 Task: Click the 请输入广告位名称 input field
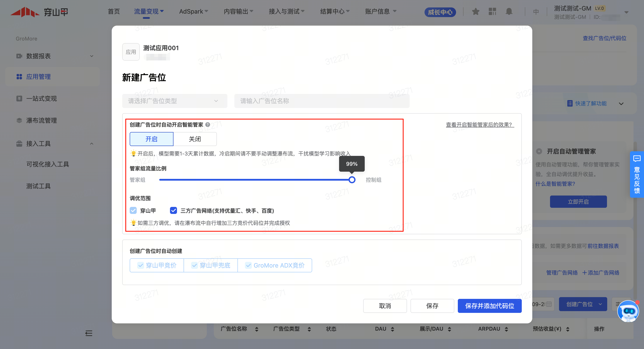(x=322, y=101)
